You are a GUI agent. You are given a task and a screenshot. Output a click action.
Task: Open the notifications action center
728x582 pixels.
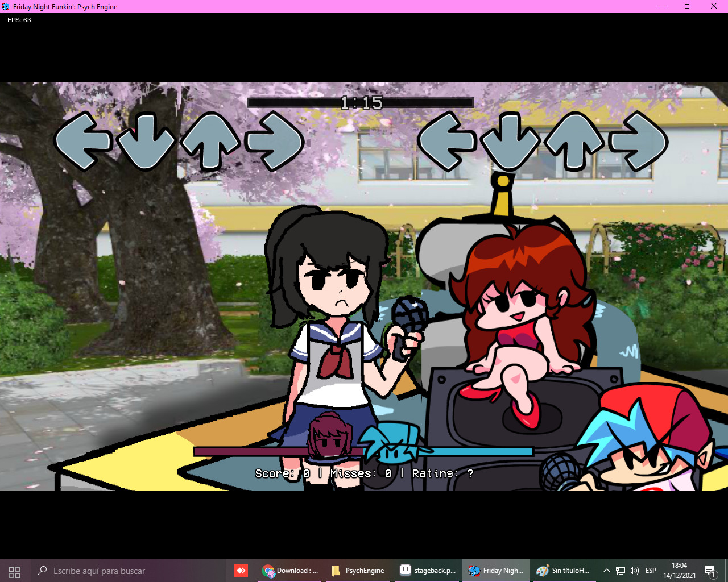pos(711,571)
